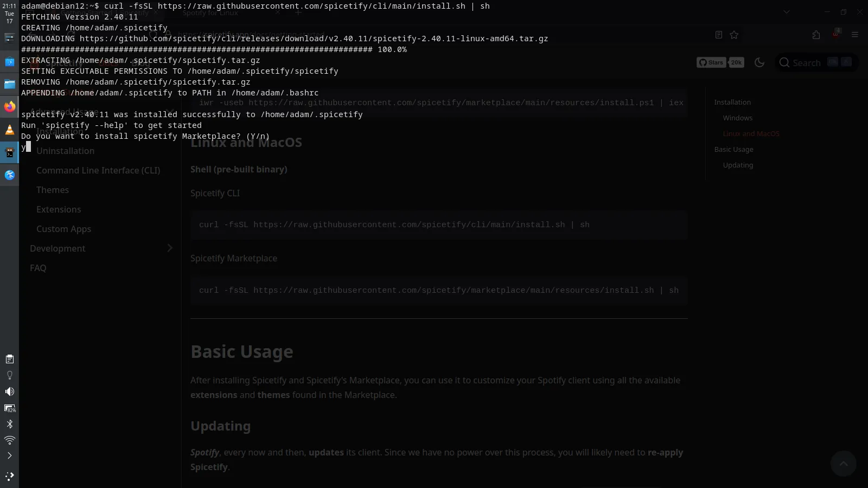Screen dimensions: 868x488
Task: Open clipboard tray icon
Action: [x=9, y=359]
